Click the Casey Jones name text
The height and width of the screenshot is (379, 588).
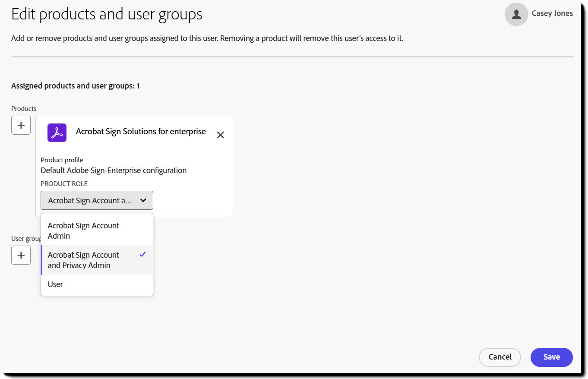click(552, 13)
